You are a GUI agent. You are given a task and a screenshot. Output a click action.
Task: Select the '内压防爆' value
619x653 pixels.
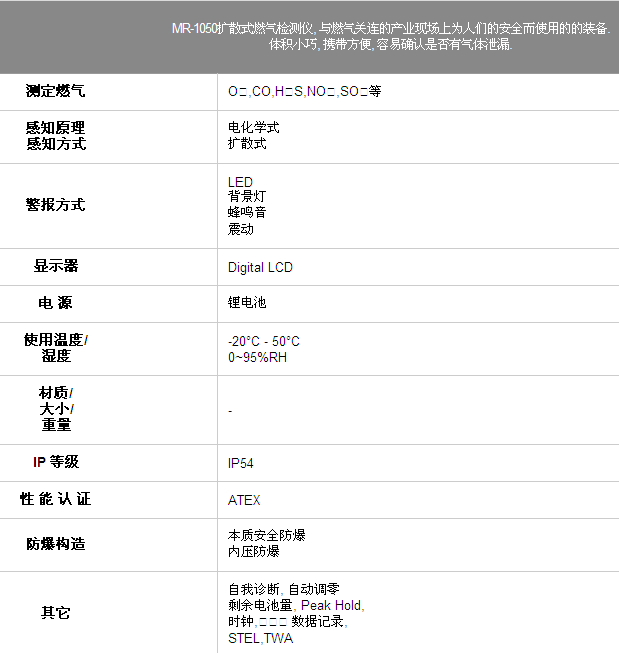click(254, 551)
